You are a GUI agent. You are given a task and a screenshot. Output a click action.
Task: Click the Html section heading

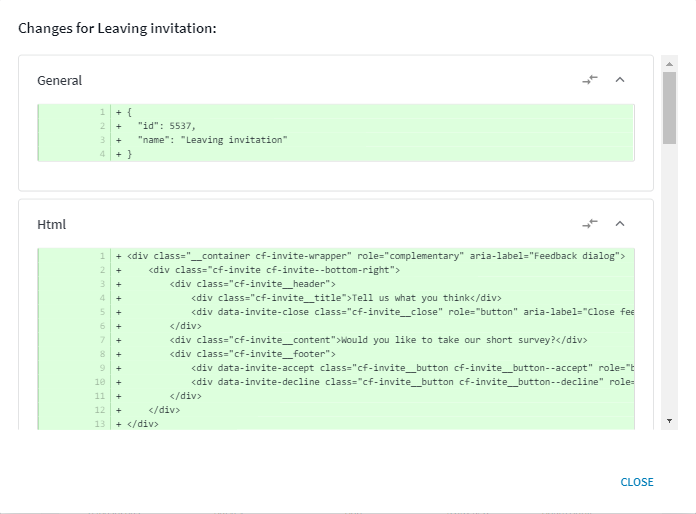coord(51,224)
